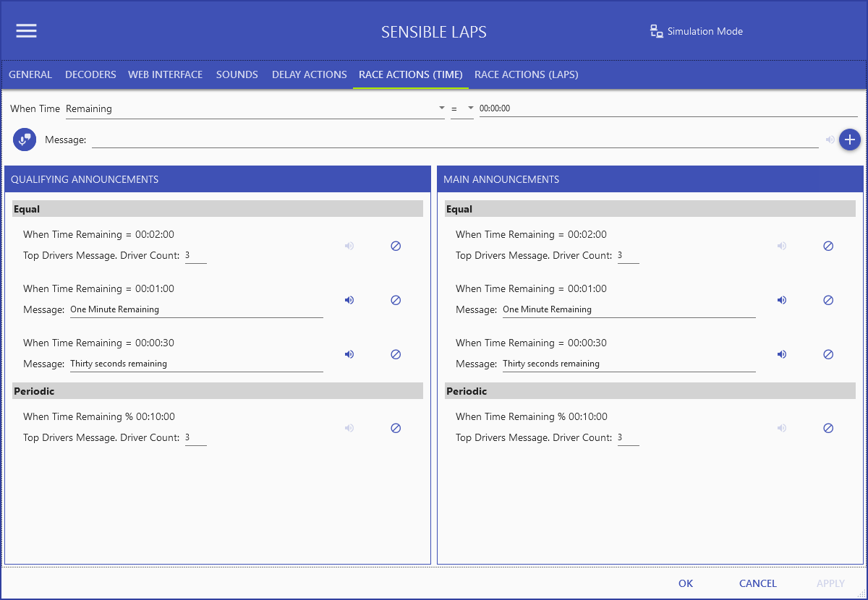Click the time value field 00:00:00
Image resolution: width=868 pixels, height=600 pixels.
[x=668, y=108]
